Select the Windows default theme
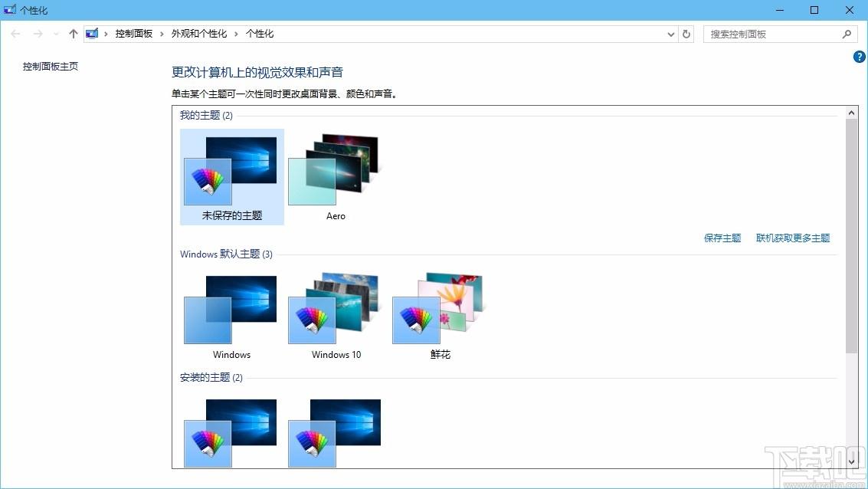 pos(232,317)
